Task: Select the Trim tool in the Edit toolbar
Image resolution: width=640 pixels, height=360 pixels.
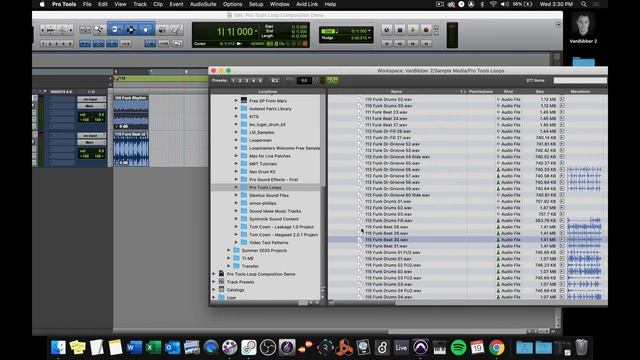Action: tap(116, 29)
